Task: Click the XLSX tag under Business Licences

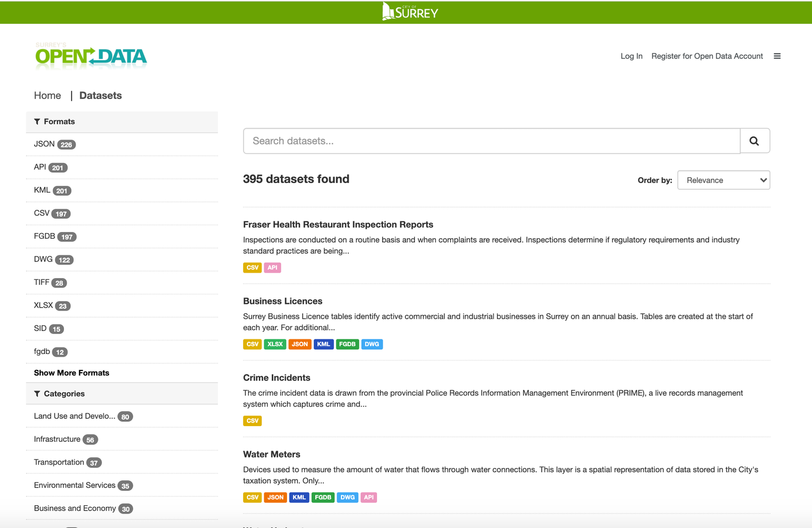Action: pyautogui.click(x=275, y=344)
